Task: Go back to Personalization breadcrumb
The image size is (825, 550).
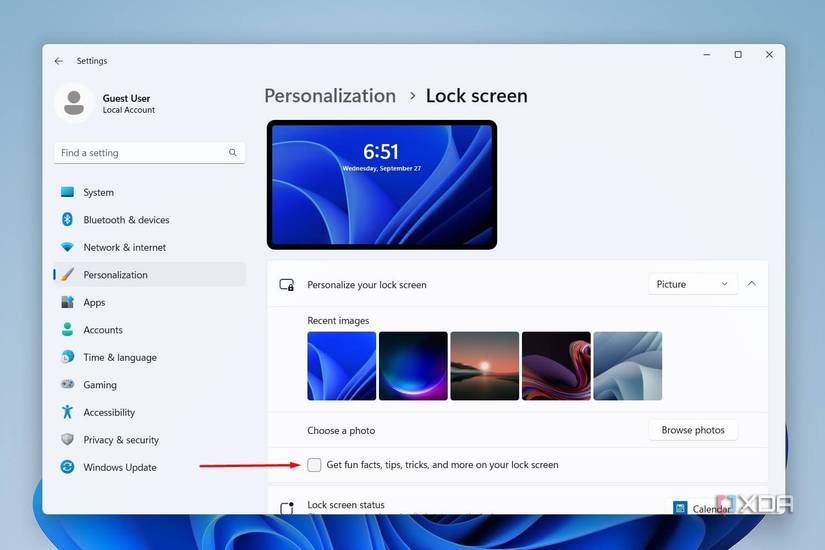Action: (x=330, y=96)
